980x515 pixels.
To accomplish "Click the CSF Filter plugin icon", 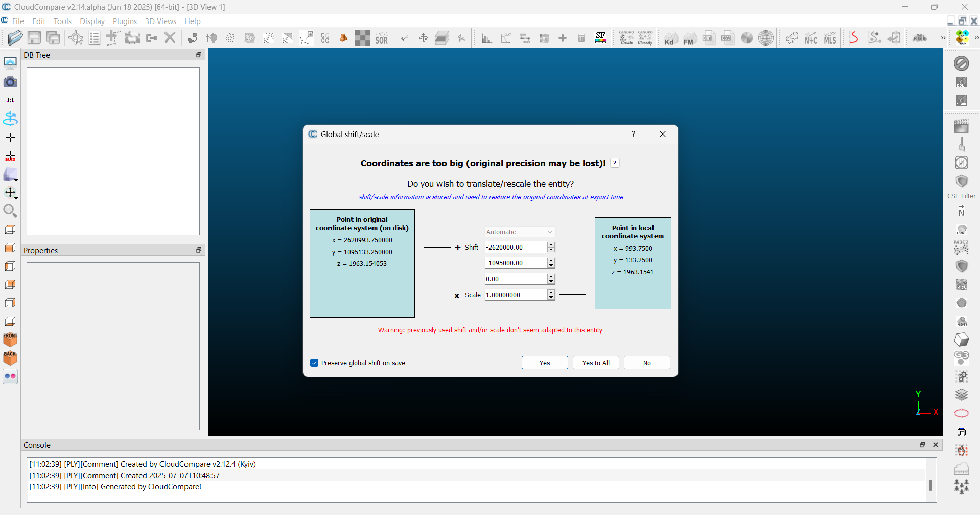I will [962, 182].
